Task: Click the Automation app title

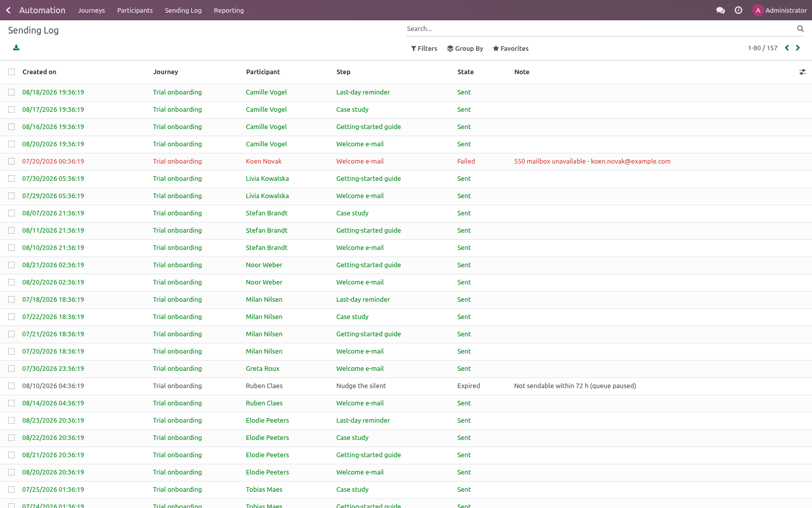Action: tap(42, 10)
